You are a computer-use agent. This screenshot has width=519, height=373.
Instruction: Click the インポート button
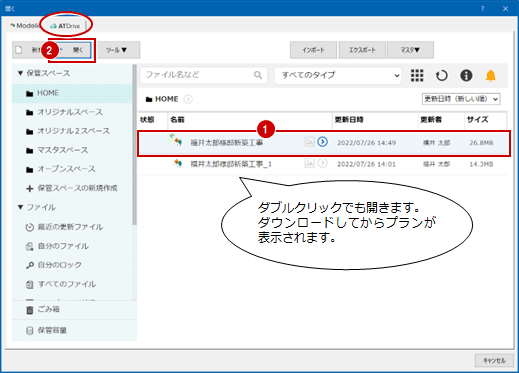[x=313, y=50]
